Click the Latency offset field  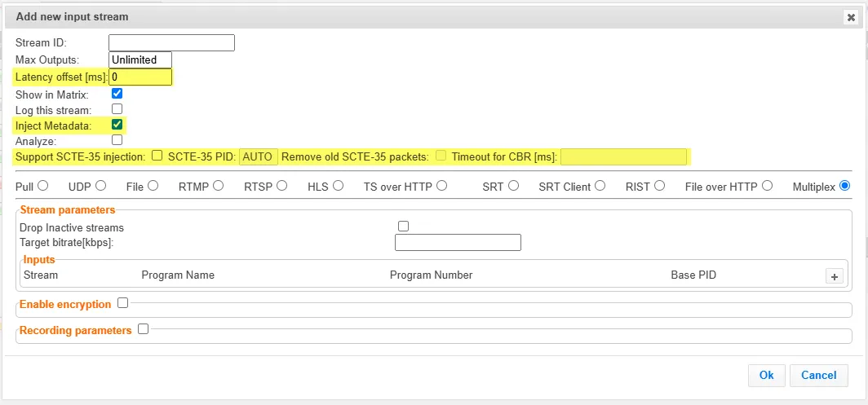[x=140, y=77]
